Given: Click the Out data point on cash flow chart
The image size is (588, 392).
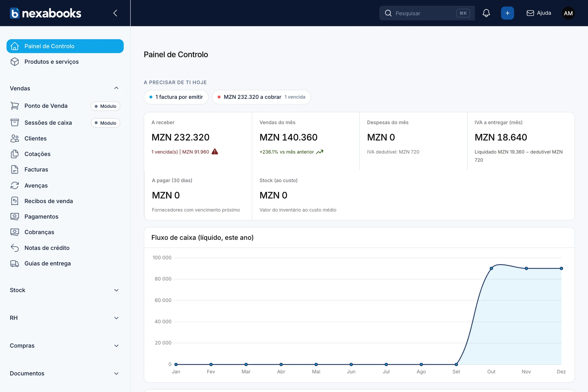Looking at the screenshot, I should click(x=491, y=269).
